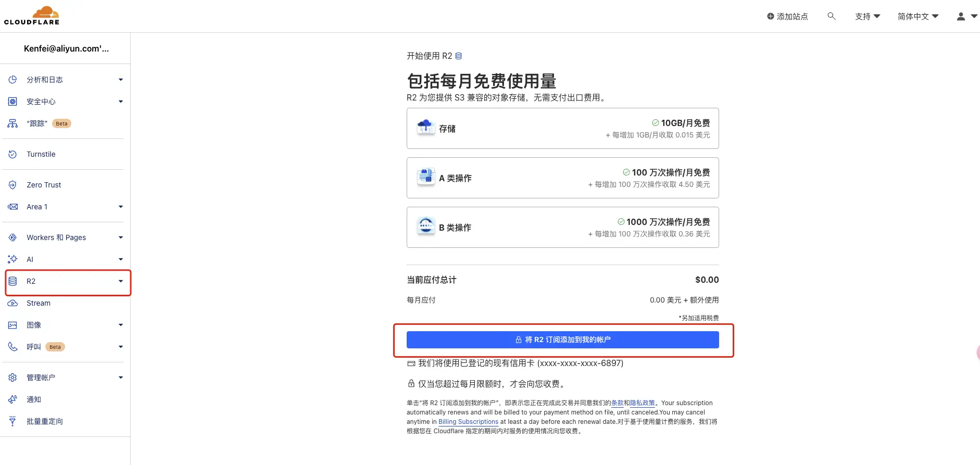Click the 图像 images icon in sidebar
980x465 pixels.
pyautogui.click(x=12, y=325)
